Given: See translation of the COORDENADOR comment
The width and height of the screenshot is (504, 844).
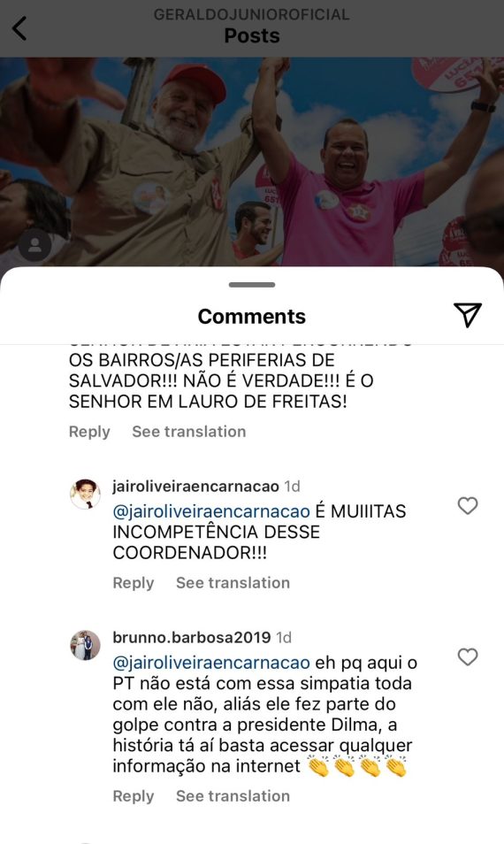Looking at the screenshot, I should click(x=233, y=583).
